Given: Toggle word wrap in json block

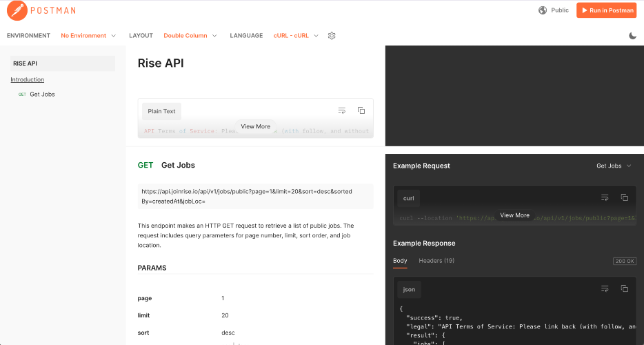Looking at the screenshot, I should click(605, 289).
